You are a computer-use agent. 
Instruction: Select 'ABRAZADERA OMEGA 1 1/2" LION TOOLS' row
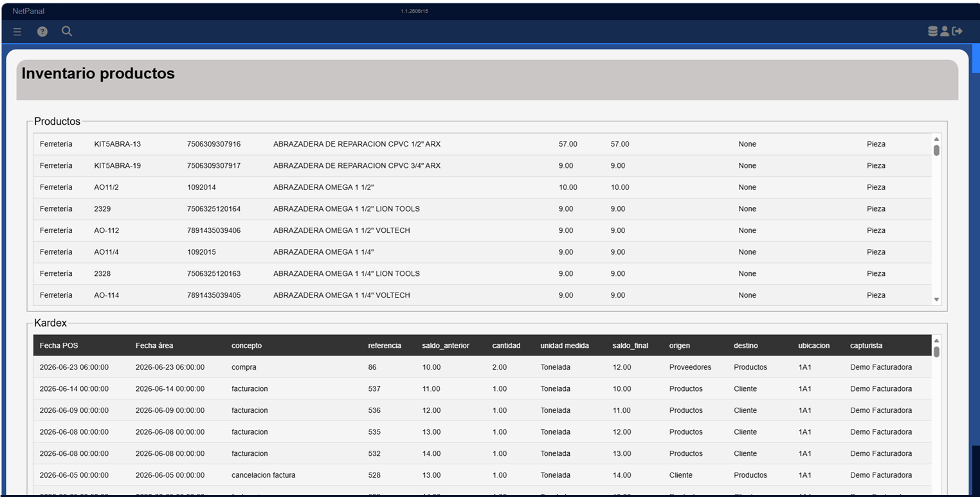[482, 209]
